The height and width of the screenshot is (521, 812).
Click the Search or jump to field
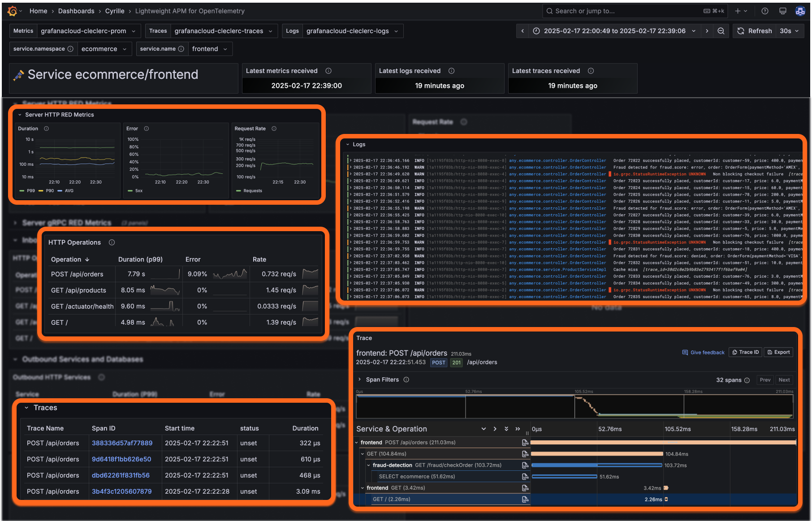(635, 11)
